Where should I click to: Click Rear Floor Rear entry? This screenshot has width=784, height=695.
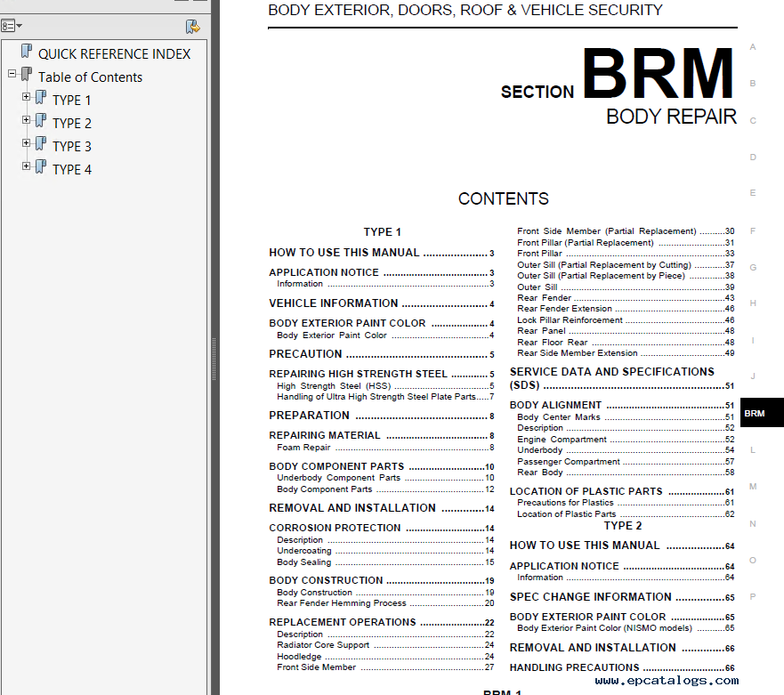pos(626,343)
